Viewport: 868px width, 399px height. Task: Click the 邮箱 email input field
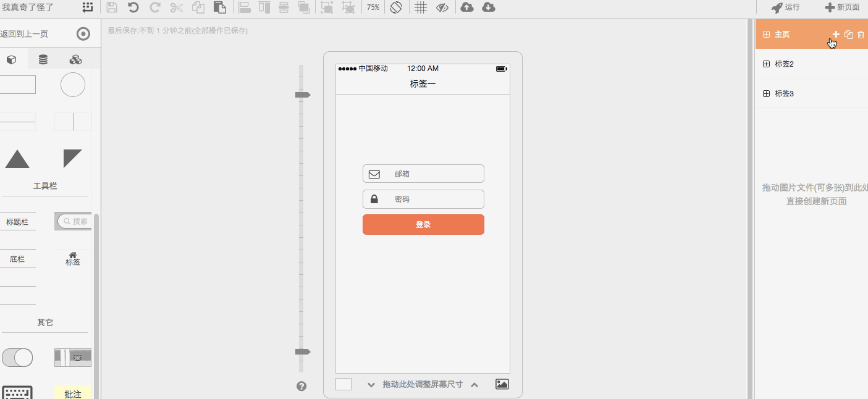[x=423, y=174]
